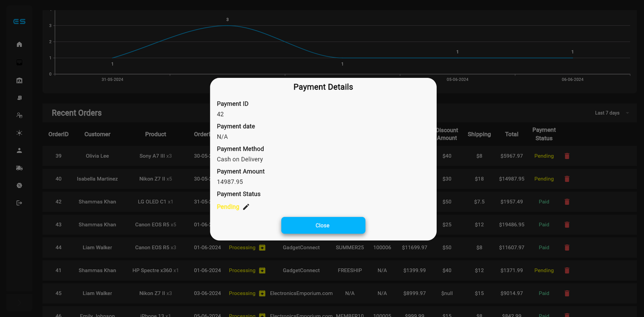This screenshot has height=317, width=644.
Task: Edit payment status using the pencil icon
Action: point(246,206)
